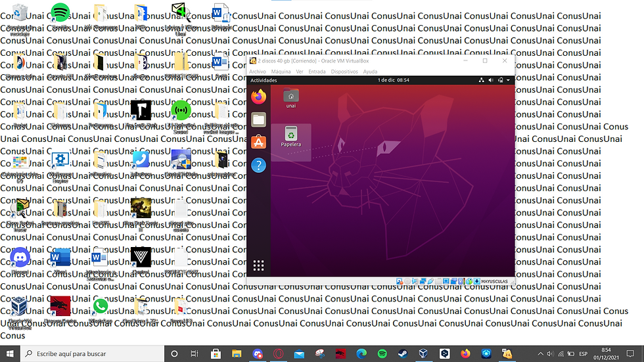Click the VirtualBox keyboard capture arrow indicator
644x362 pixels.
coord(476,281)
